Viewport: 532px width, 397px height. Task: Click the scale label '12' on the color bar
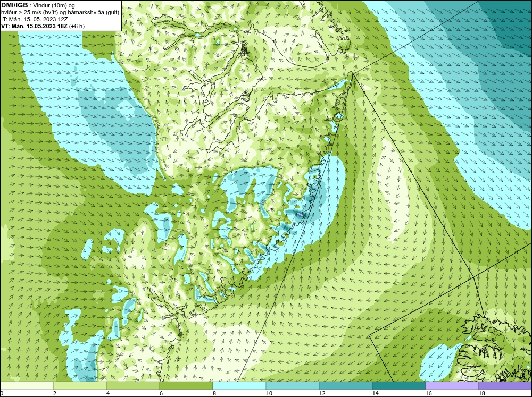coord(322,393)
